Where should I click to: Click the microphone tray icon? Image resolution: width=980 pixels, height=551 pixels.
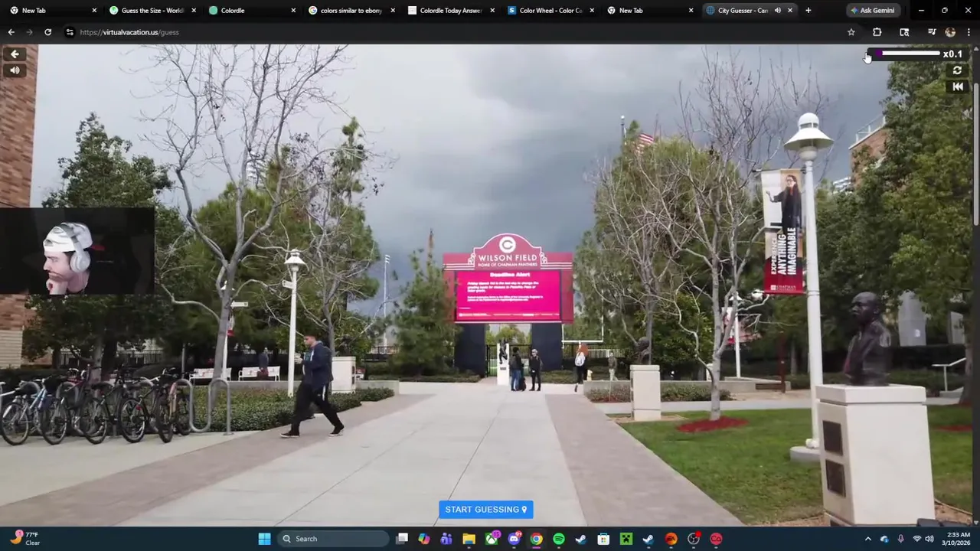pos(900,539)
